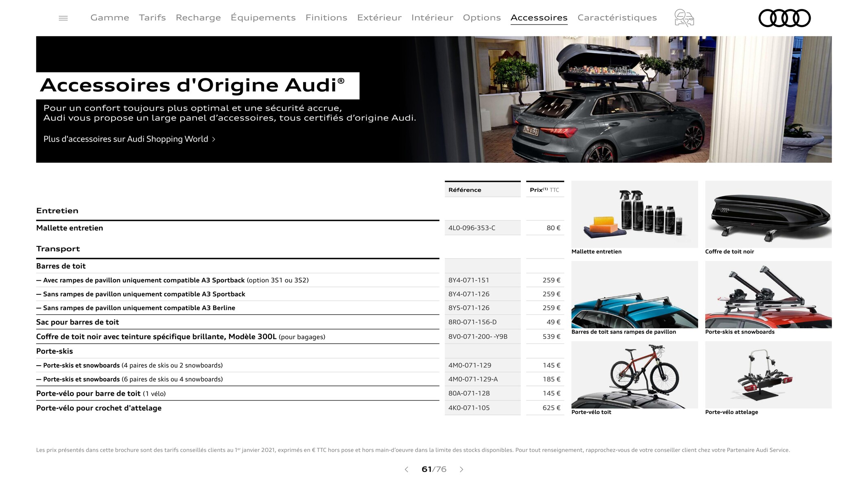Expand the Transport section

tap(58, 248)
